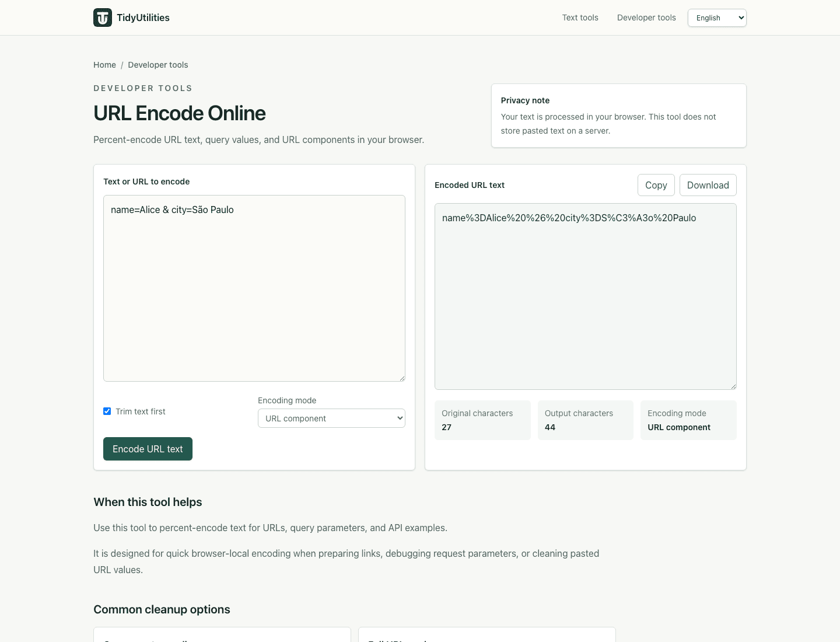Viewport: 840px width, 642px height.
Task: Open Developer tools breadcrumb link
Action: click(x=158, y=65)
